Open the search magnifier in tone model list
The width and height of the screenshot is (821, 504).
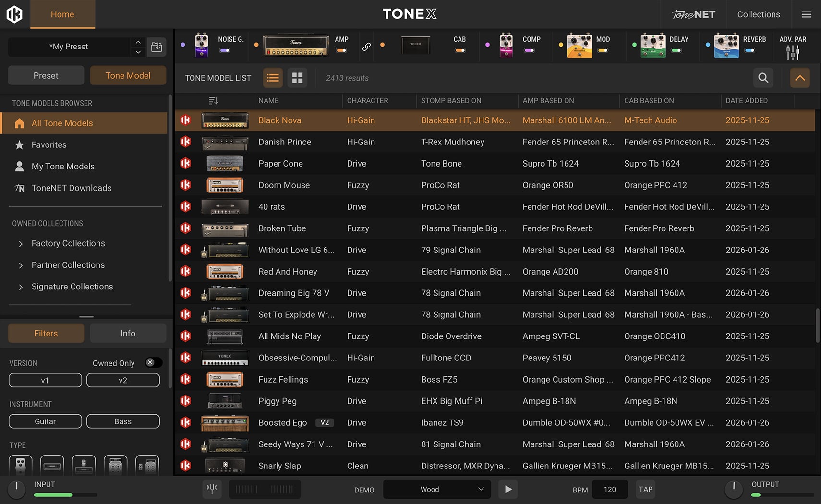(763, 78)
